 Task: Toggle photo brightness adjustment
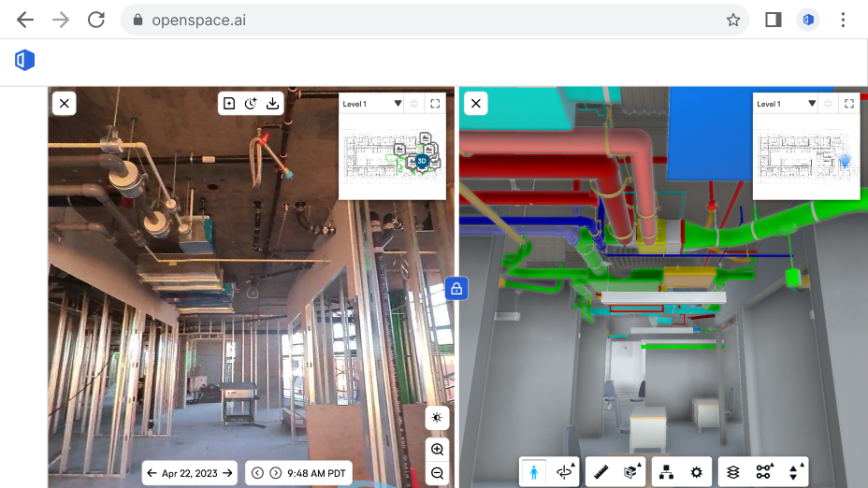pyautogui.click(x=437, y=418)
